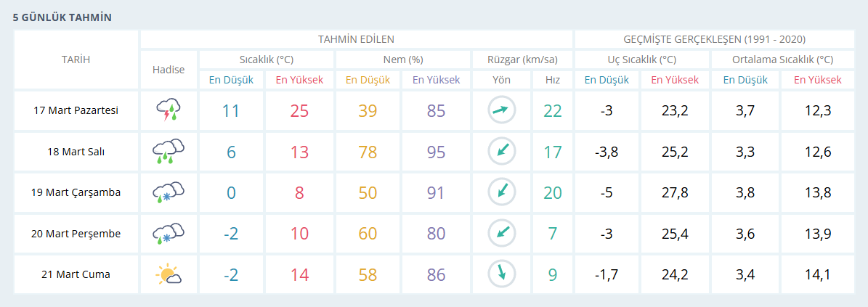Image resolution: width=868 pixels, height=307 pixels.
Task: Click the partly sunny icon for 21 Mart Cuma
Action: [x=168, y=274]
